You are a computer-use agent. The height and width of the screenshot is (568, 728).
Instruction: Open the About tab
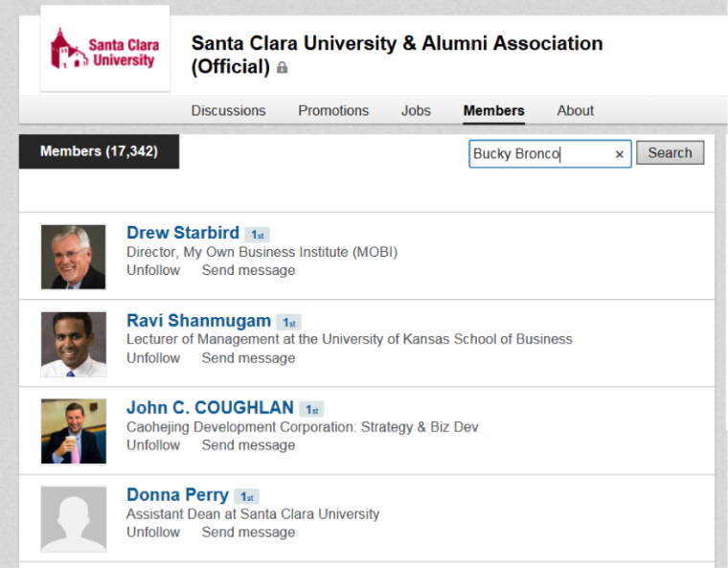click(576, 110)
